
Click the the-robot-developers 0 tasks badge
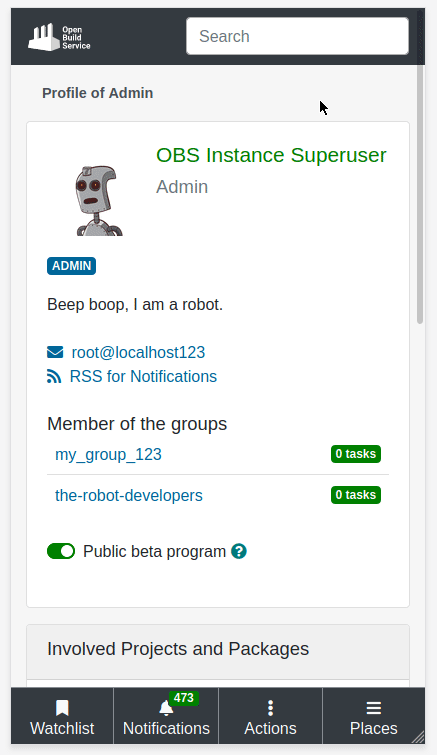pos(356,495)
